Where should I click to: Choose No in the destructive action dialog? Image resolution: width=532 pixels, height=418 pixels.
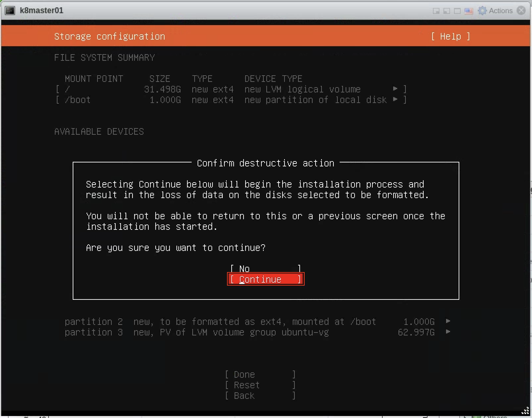(266, 268)
